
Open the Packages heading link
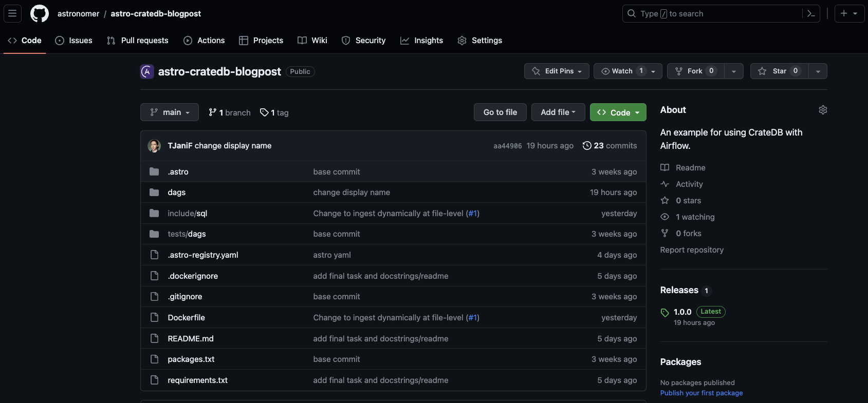click(x=680, y=362)
